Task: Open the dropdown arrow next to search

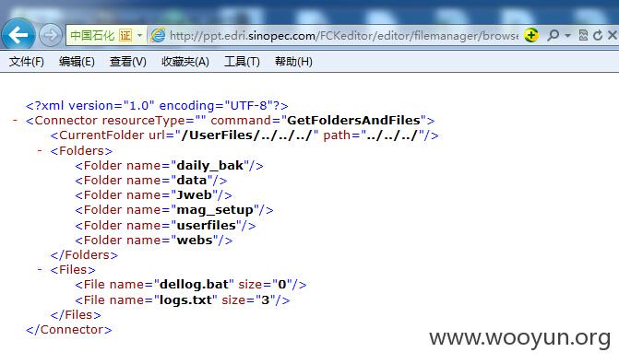Action: point(567,36)
